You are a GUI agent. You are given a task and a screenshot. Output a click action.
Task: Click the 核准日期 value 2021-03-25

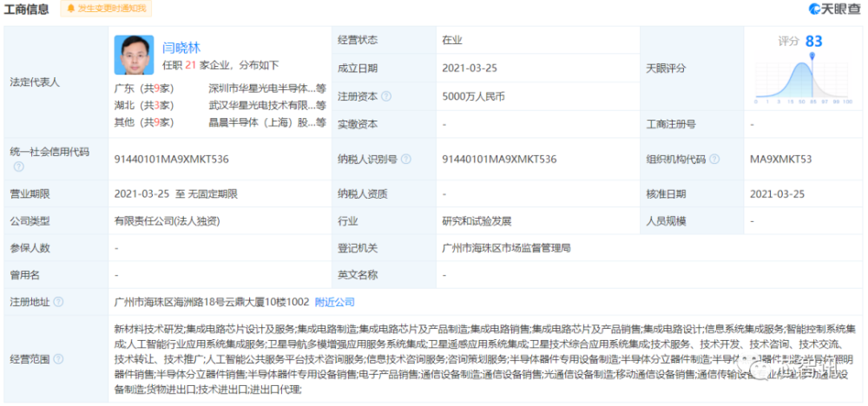[x=777, y=194]
